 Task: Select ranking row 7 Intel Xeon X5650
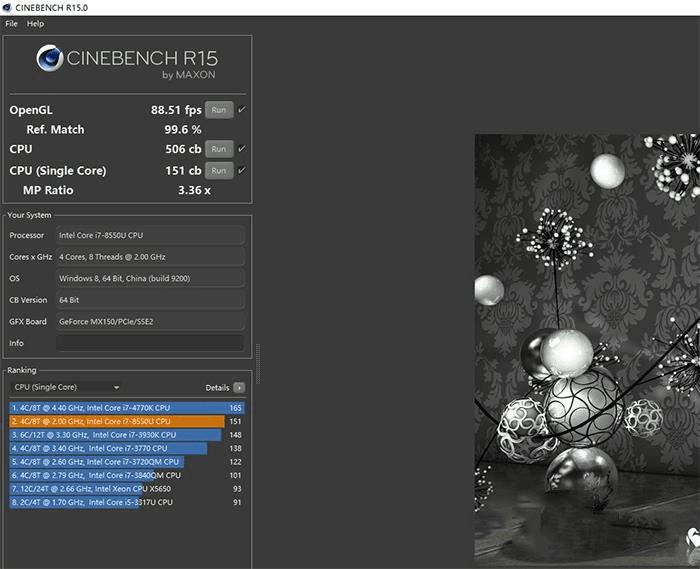(x=127, y=489)
